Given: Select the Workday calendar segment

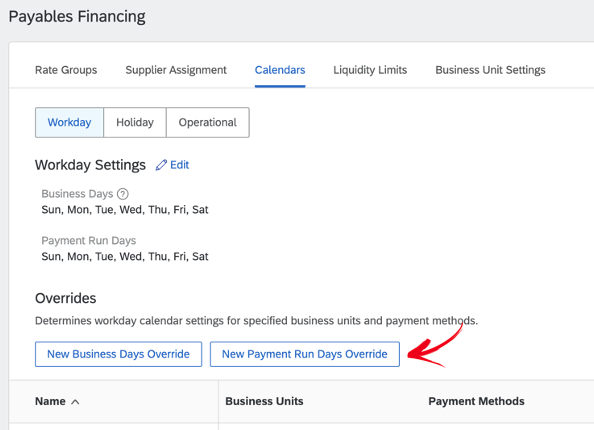Looking at the screenshot, I should [69, 122].
